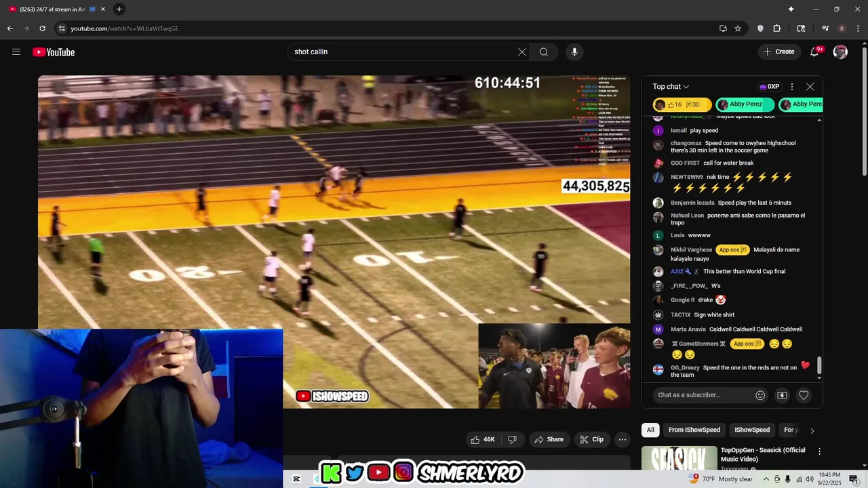This screenshot has width=868, height=488.
Task: Open a new browser tab
Action: point(119,9)
